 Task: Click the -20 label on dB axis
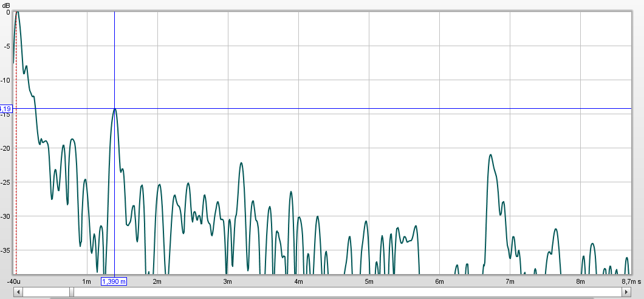coord(5,148)
